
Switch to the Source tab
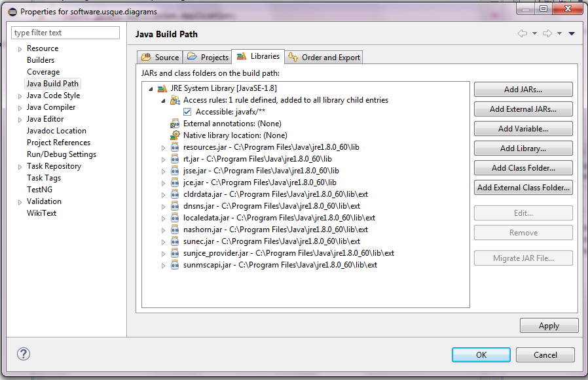coord(160,58)
